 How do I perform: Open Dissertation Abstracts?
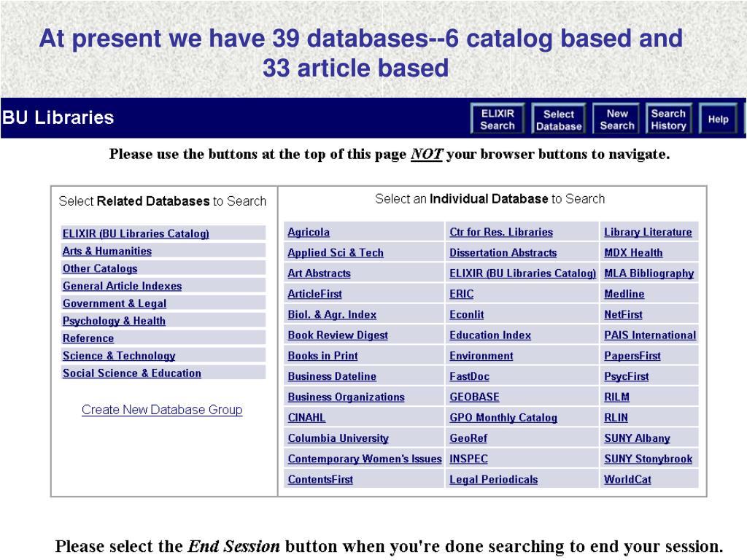[x=503, y=253]
